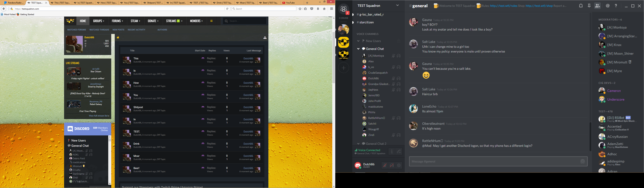Open emoji picker in message box
This screenshot has width=644, height=188.
(582, 162)
